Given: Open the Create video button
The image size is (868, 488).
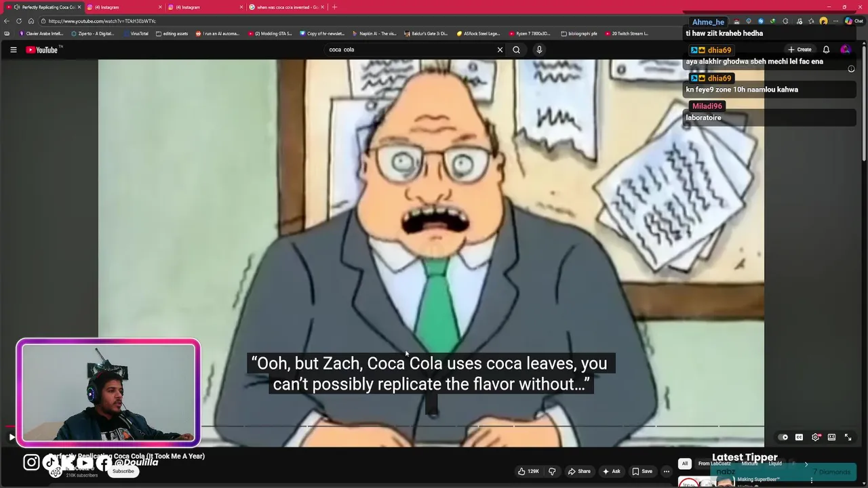Looking at the screenshot, I should [x=800, y=49].
